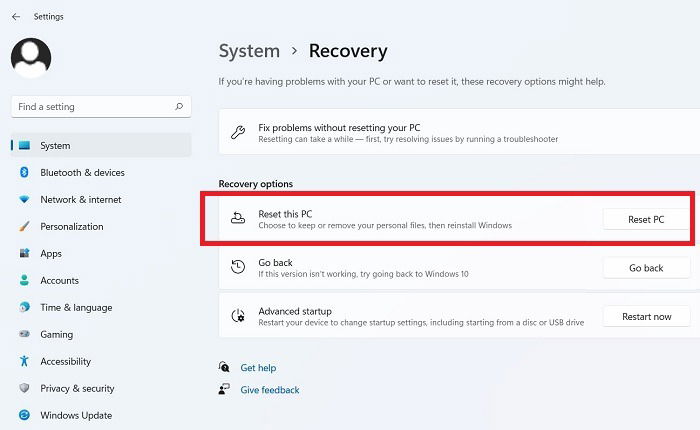The width and height of the screenshot is (700, 430).
Task: Click the user profile avatar
Action: tap(31, 58)
